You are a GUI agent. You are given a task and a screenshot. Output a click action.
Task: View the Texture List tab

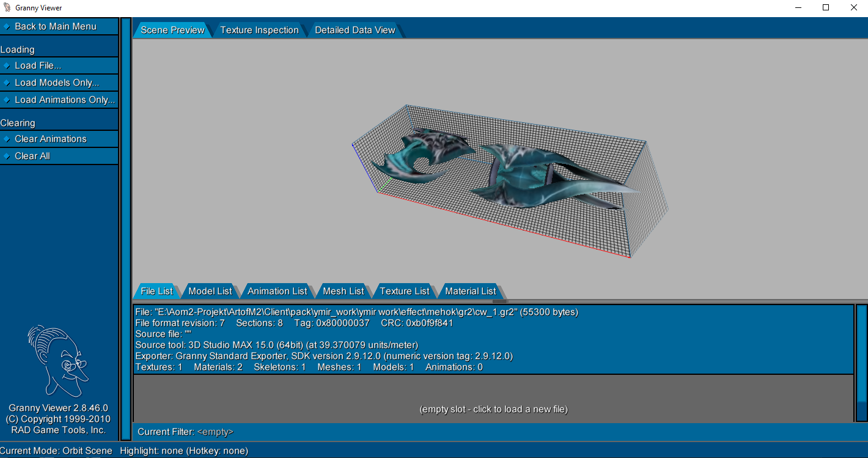click(x=405, y=291)
